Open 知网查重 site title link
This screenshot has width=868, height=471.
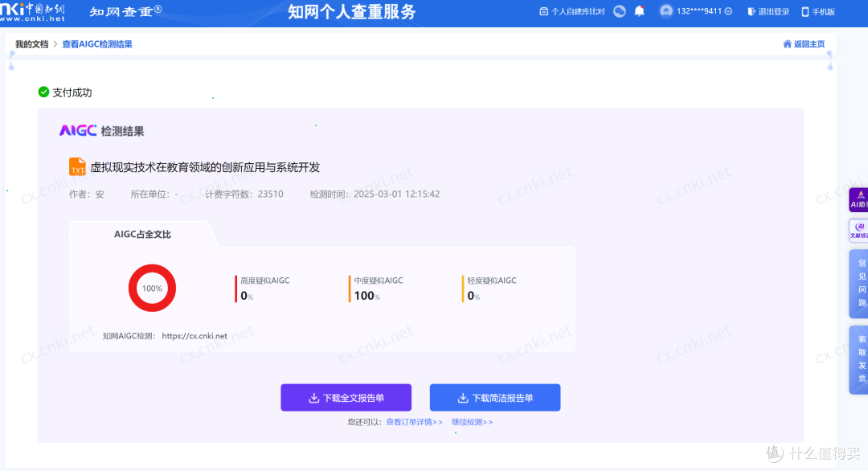(125, 11)
